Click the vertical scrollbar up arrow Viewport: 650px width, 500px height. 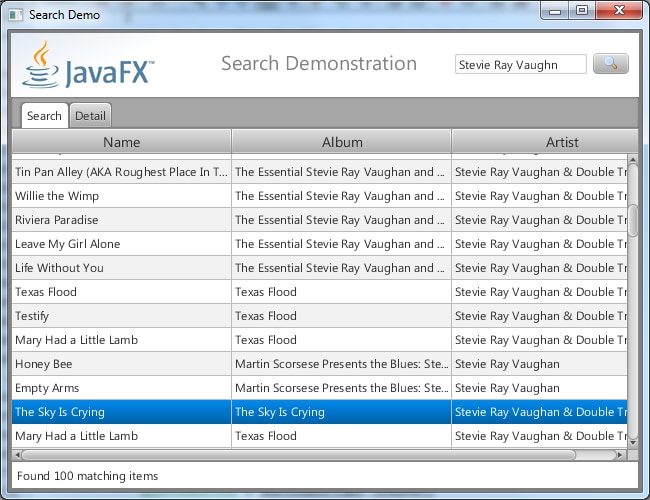point(632,159)
